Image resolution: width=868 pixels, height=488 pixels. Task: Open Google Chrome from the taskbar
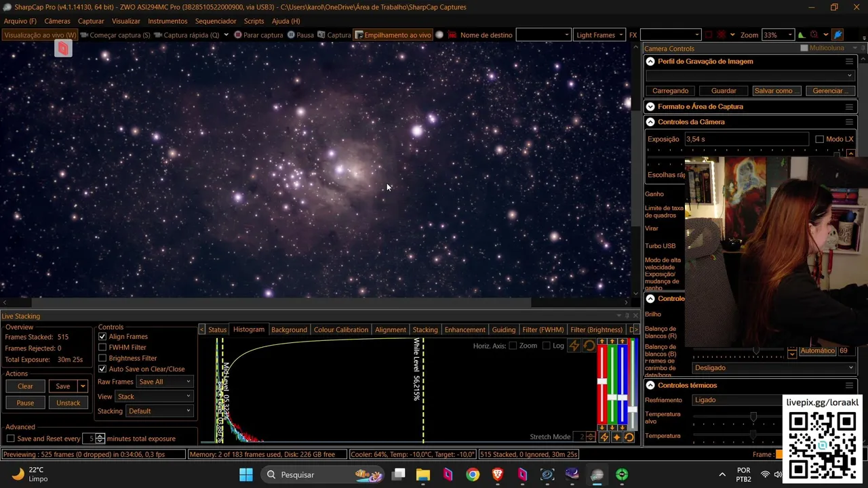pos(473,474)
